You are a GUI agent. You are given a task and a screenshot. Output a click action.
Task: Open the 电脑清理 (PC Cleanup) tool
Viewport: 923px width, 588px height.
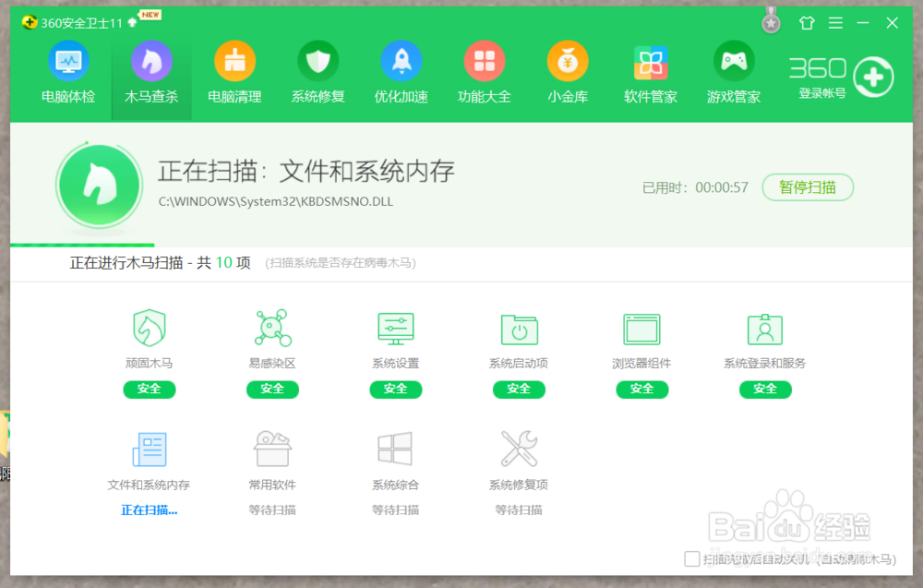tap(234, 72)
